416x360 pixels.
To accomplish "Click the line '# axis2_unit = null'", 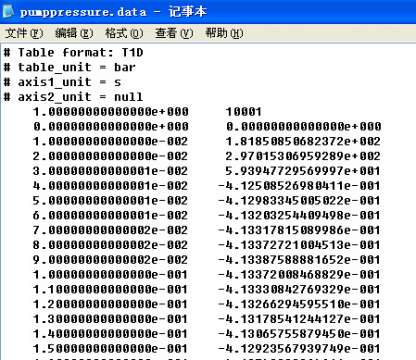I will [73, 97].
